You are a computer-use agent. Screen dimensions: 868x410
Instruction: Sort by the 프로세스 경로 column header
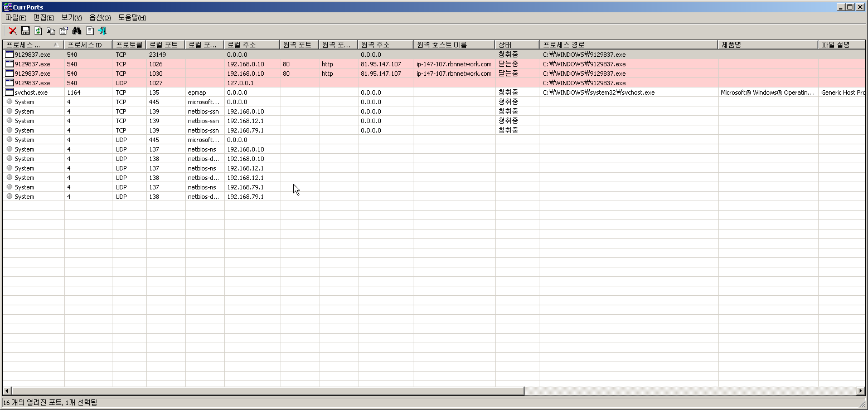pos(628,45)
